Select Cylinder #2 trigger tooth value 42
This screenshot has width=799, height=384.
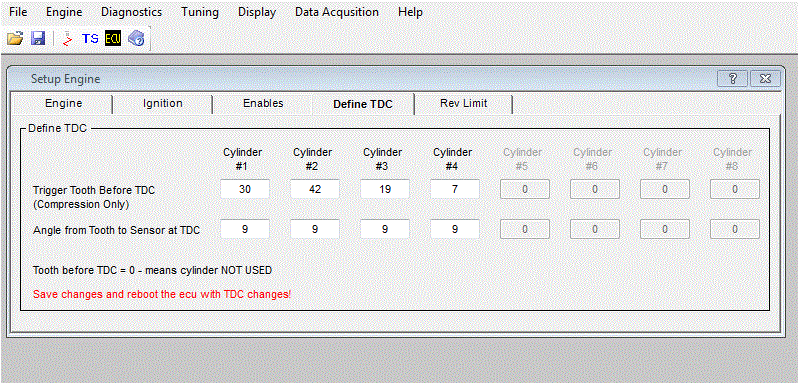click(315, 189)
